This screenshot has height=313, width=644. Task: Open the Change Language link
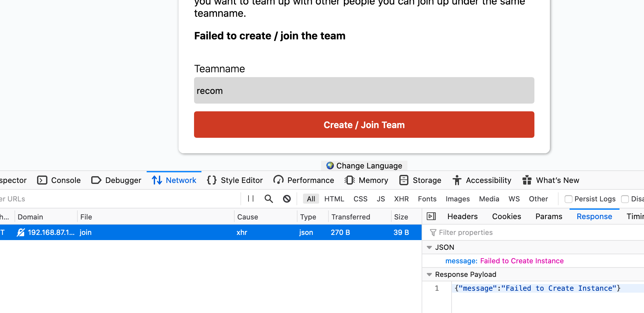click(364, 166)
